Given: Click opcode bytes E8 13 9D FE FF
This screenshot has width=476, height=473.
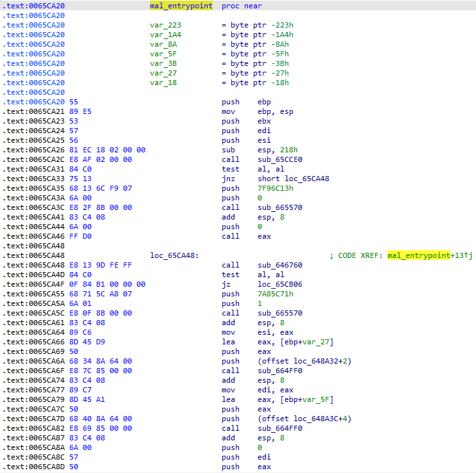Looking at the screenshot, I should 101,265.
